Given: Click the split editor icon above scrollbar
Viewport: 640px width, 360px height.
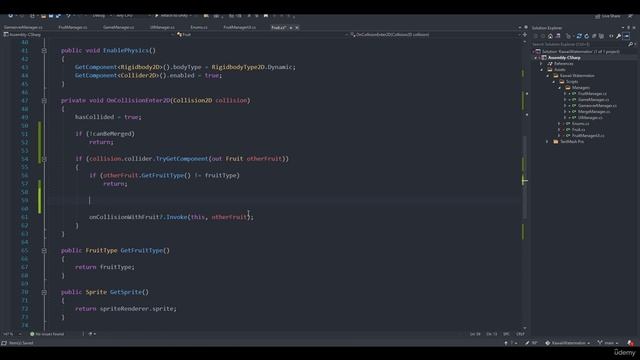Looking at the screenshot, I should click(x=524, y=35).
